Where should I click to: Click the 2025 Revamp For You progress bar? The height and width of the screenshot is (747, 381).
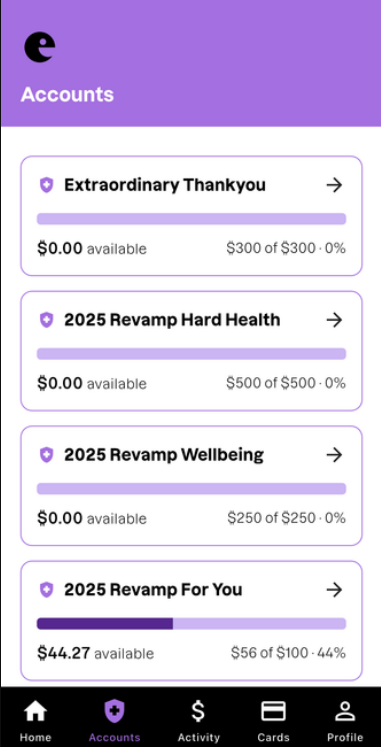click(x=191, y=624)
